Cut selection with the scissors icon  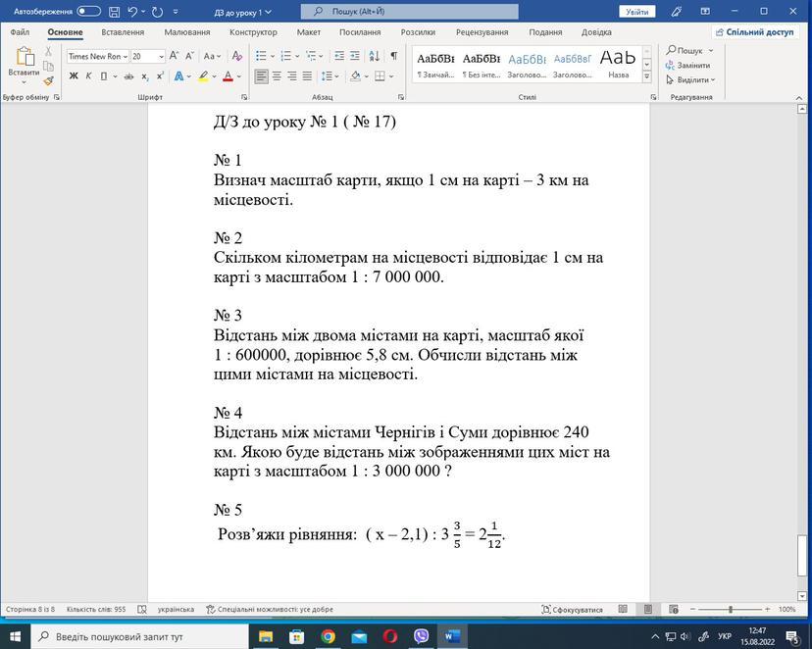[x=48, y=51]
